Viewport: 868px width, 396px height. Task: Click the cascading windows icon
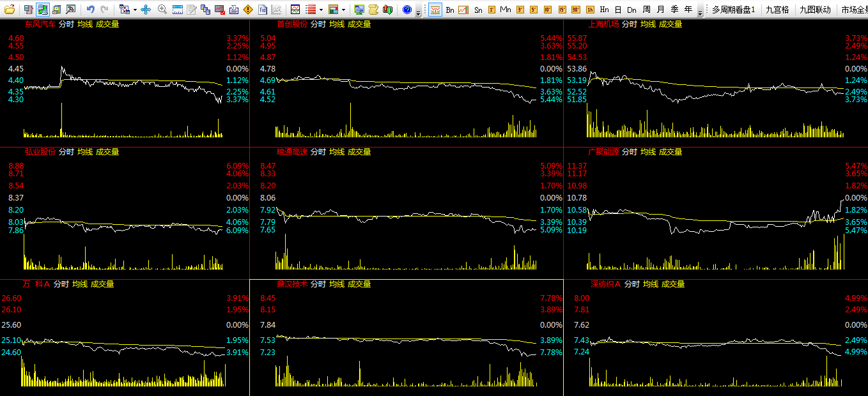(x=206, y=10)
